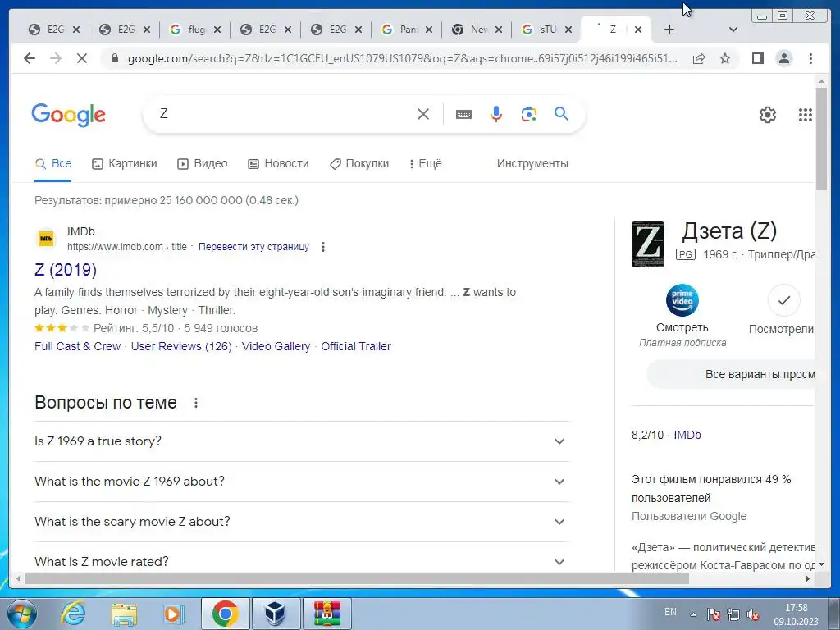The width and height of the screenshot is (840, 630).
Task: Open Full Cast & Crew link
Action: point(78,347)
